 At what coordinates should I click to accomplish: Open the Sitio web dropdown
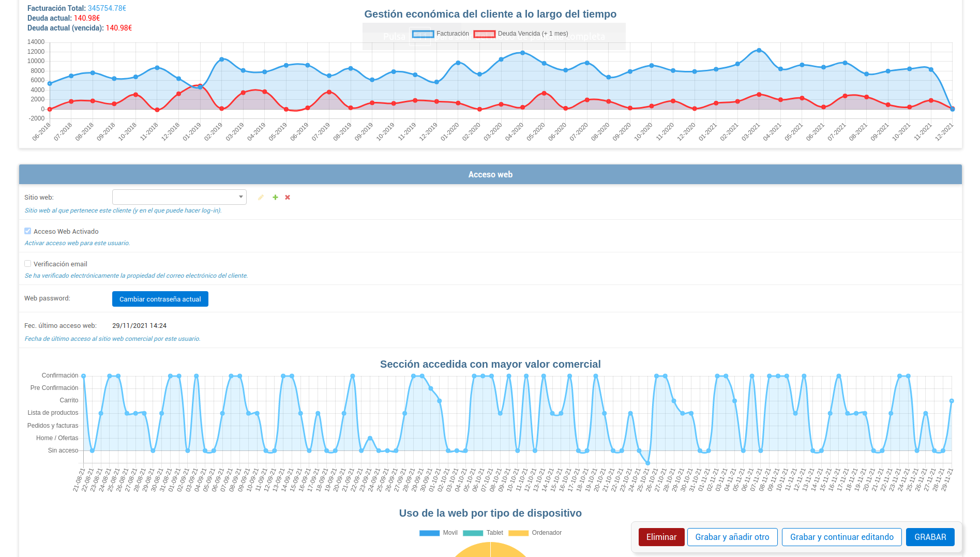point(179,197)
